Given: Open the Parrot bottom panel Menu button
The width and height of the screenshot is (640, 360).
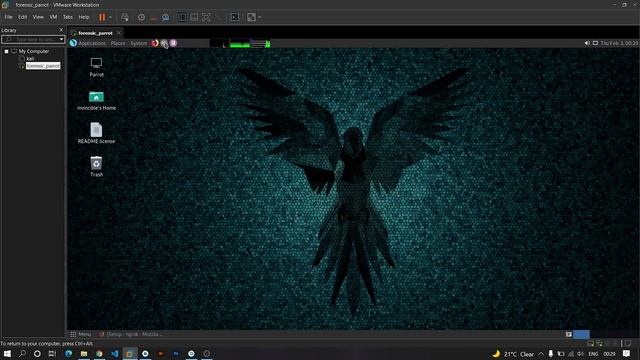Looking at the screenshot, I should [x=81, y=334].
